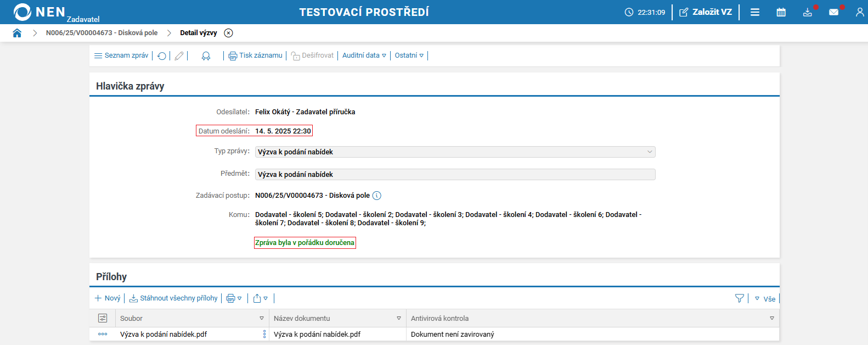Open the Vše filter dropdown
This screenshot has width=868, height=345.
pos(765,299)
